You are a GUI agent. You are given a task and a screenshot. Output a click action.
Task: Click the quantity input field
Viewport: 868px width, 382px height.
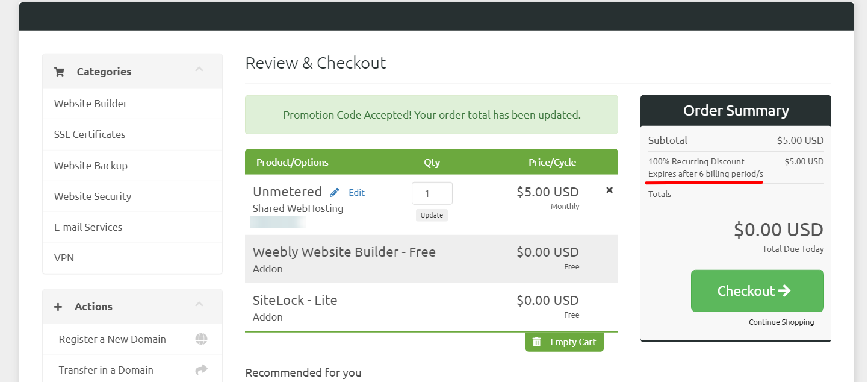(x=432, y=193)
